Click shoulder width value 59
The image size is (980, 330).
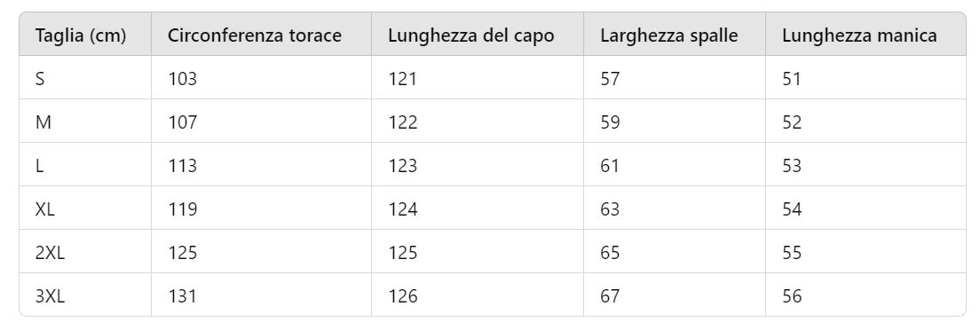610,122
